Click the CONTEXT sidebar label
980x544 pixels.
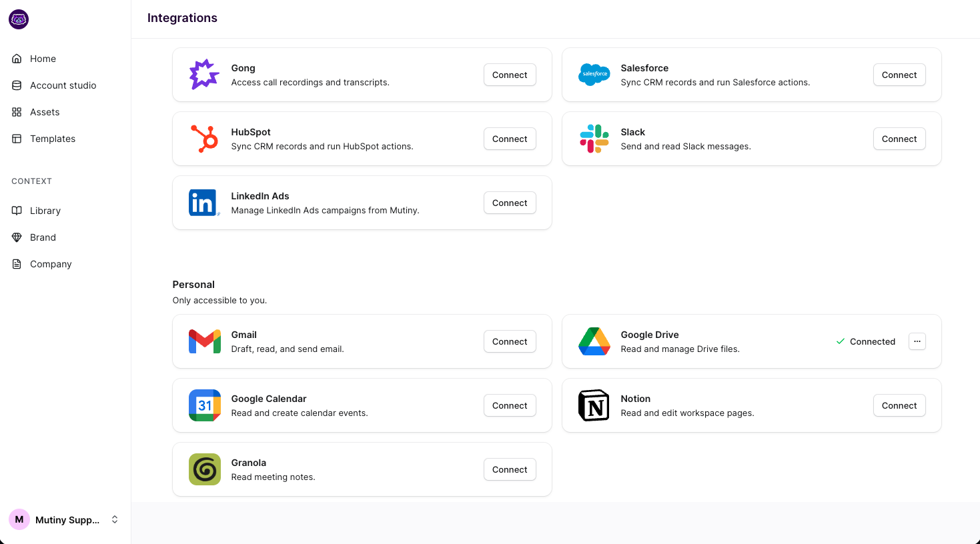[x=31, y=181]
